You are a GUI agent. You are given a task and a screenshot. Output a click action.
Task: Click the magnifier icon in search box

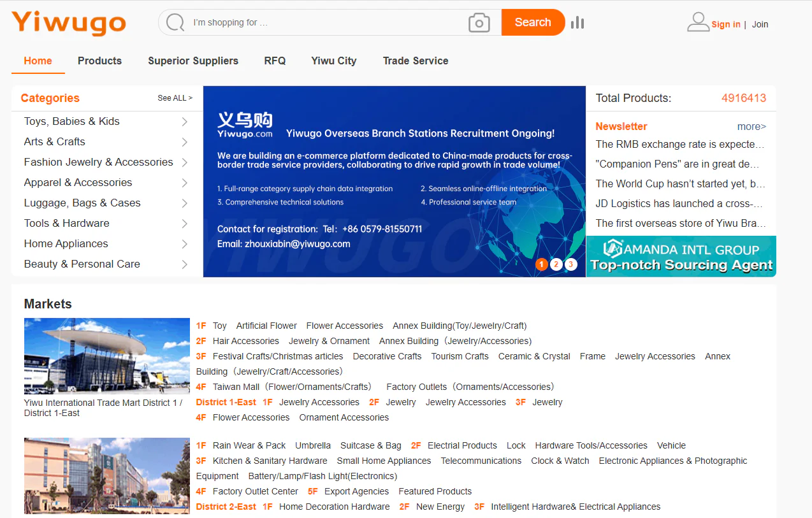[175, 23]
